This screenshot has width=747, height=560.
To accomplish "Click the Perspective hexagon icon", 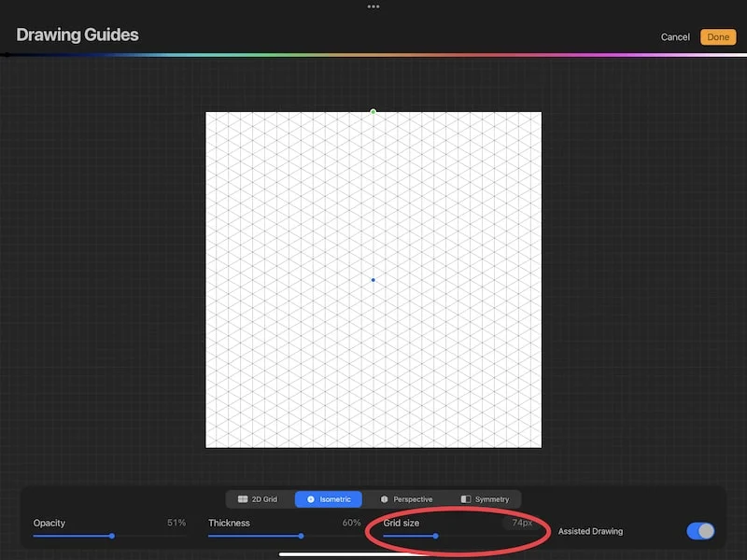I will click(385, 499).
